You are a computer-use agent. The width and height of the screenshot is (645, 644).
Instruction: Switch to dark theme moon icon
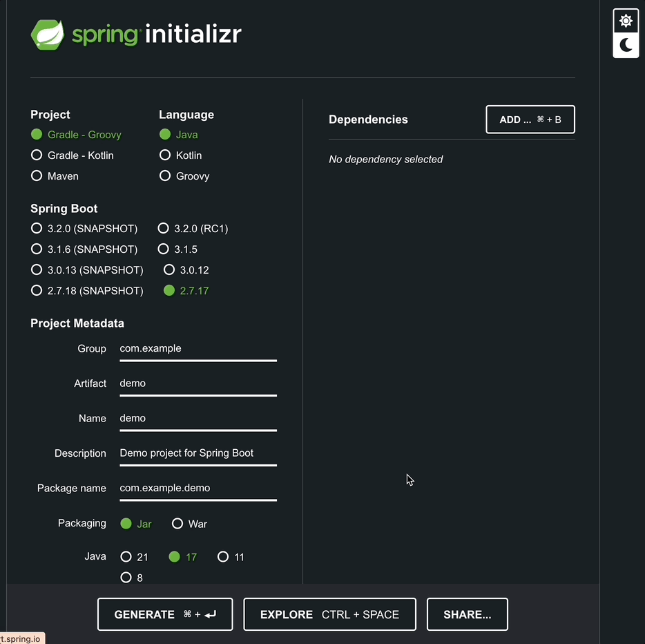pos(626,46)
